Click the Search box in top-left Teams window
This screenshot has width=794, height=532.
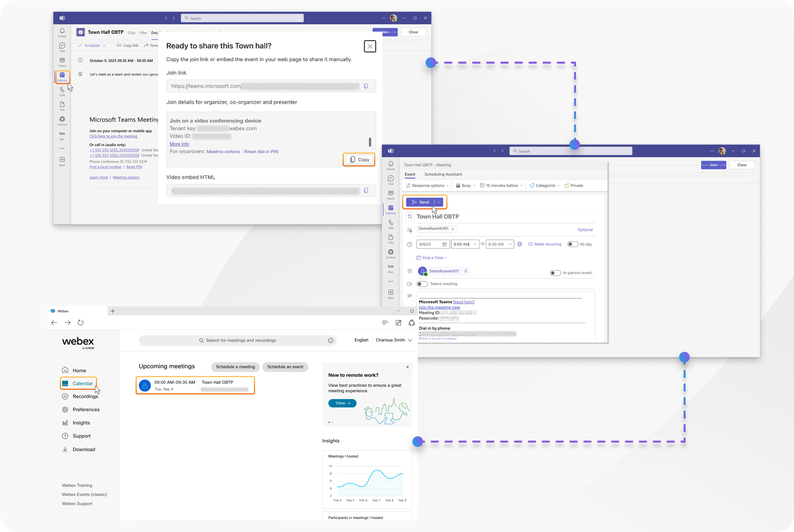(x=242, y=18)
